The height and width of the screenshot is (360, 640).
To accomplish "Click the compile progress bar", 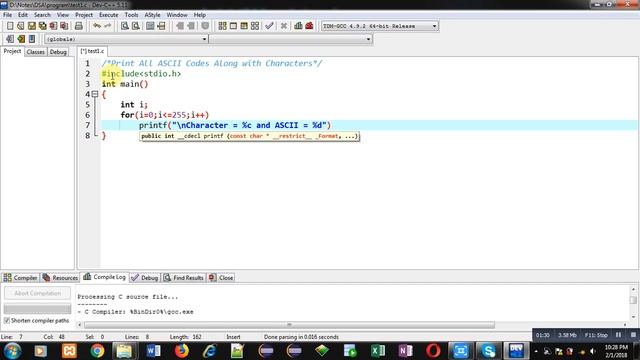I will coord(37,308).
